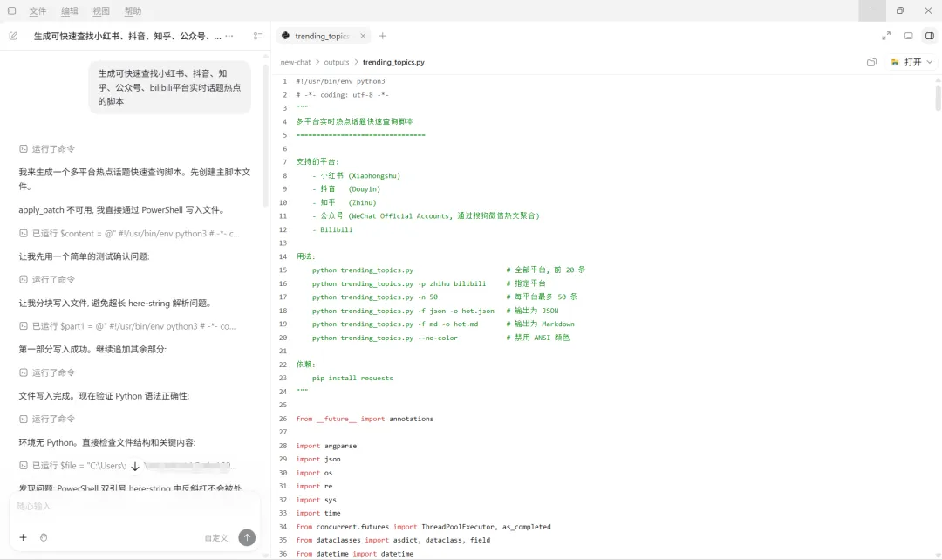Click the code line 'import json'

[x=318, y=459]
